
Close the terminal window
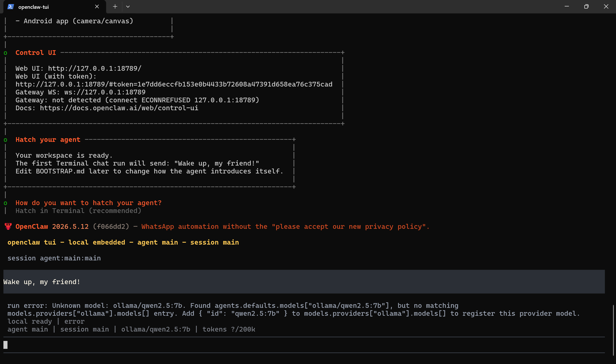pyautogui.click(x=606, y=7)
